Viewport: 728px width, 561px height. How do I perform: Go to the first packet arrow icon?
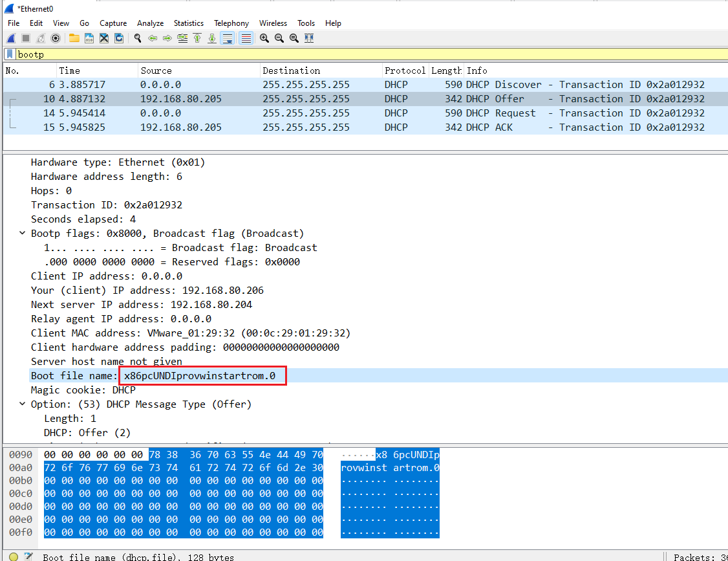click(197, 38)
